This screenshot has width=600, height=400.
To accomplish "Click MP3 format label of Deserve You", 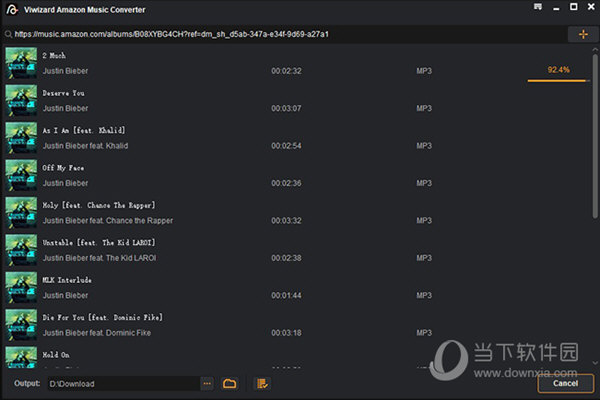I will point(424,109).
